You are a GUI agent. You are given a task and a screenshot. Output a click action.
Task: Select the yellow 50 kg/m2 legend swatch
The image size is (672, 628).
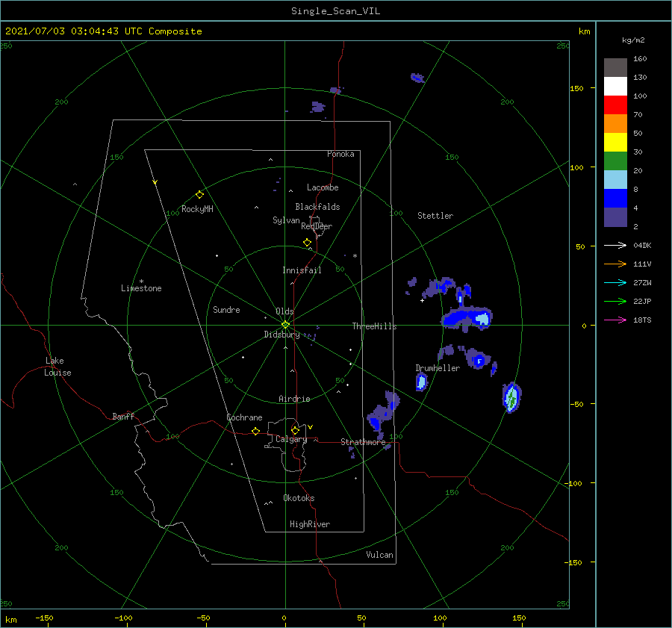pos(615,143)
